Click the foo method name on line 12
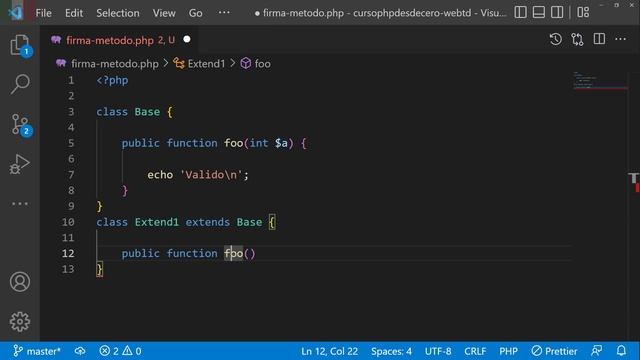Screen dimensions: 640x360 pos(233,253)
